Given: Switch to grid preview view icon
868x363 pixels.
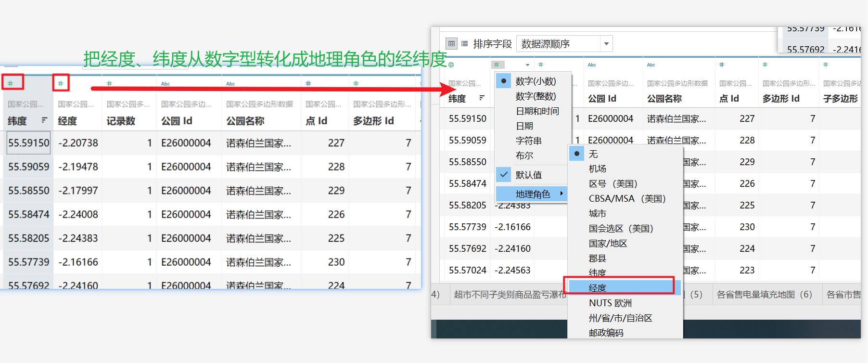Looking at the screenshot, I should 451,44.
